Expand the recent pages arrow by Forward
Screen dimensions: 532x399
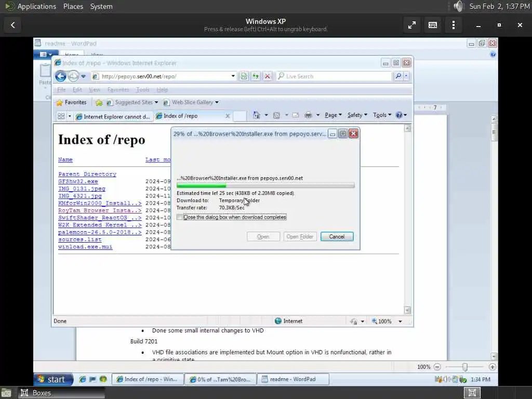(x=83, y=76)
